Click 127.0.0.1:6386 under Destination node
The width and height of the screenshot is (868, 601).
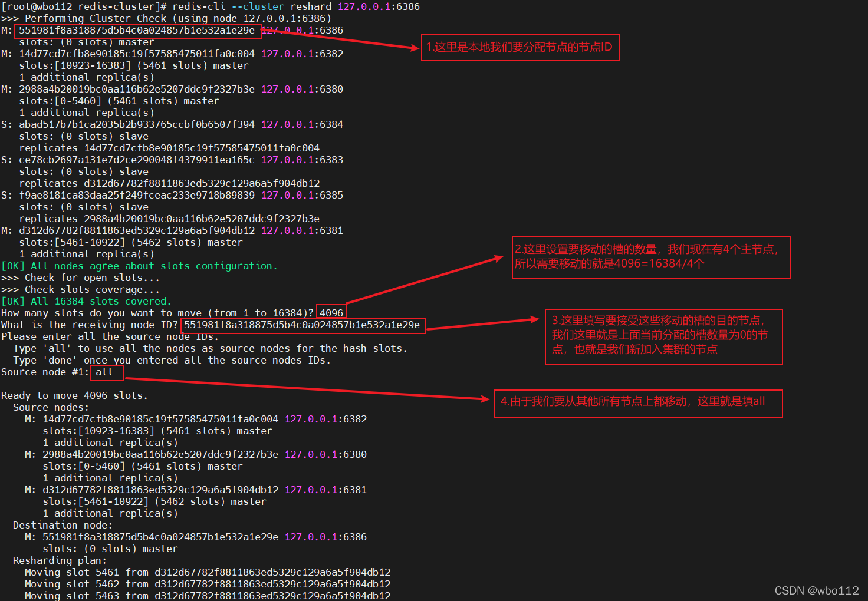click(325, 537)
